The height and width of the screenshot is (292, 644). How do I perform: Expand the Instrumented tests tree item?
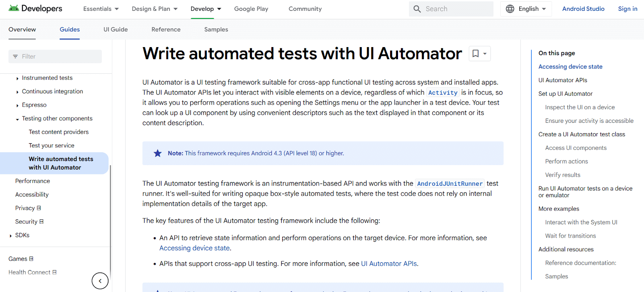[x=17, y=79]
